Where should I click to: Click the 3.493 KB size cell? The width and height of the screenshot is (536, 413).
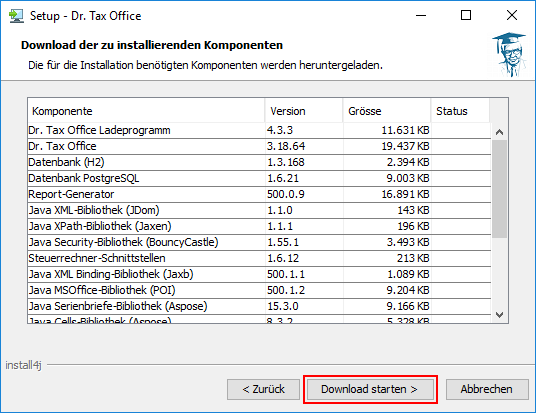(x=387, y=242)
